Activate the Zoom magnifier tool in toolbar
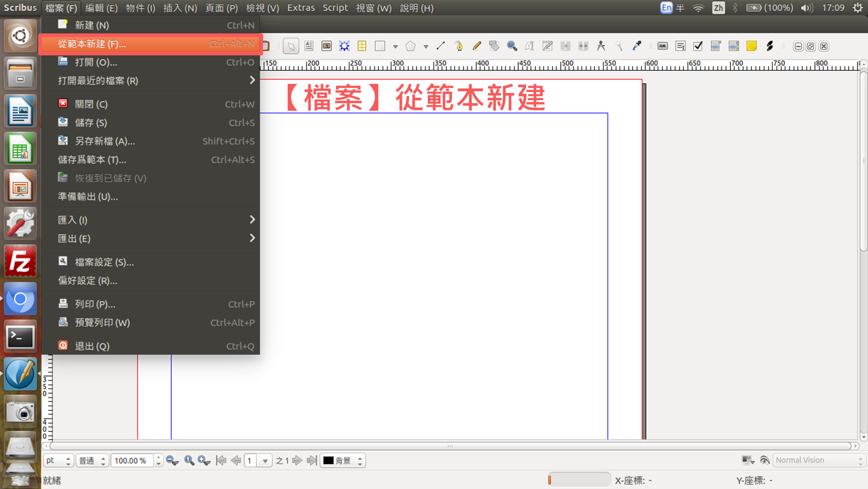 coord(512,46)
